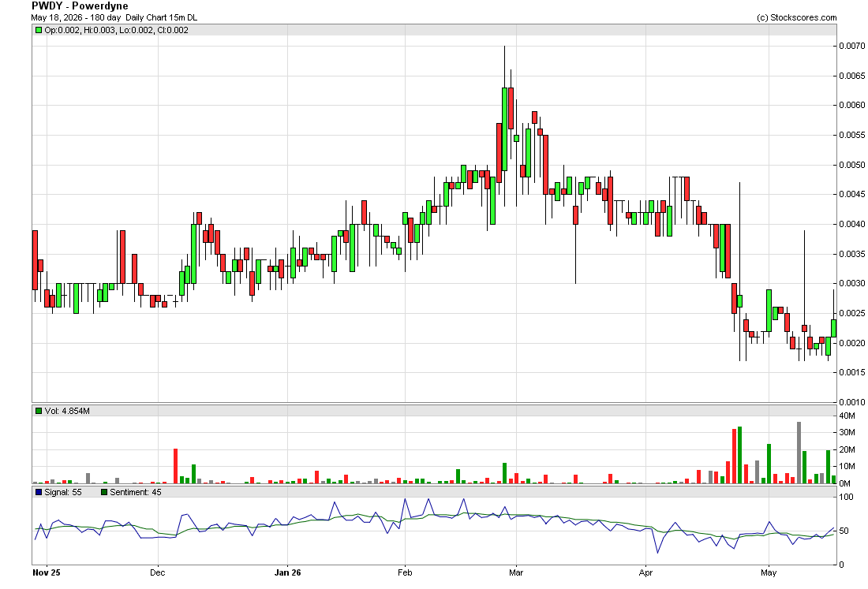Click the tallest green candle peaking near 0.0070
This screenshot has height=589, width=868.
(x=504, y=129)
